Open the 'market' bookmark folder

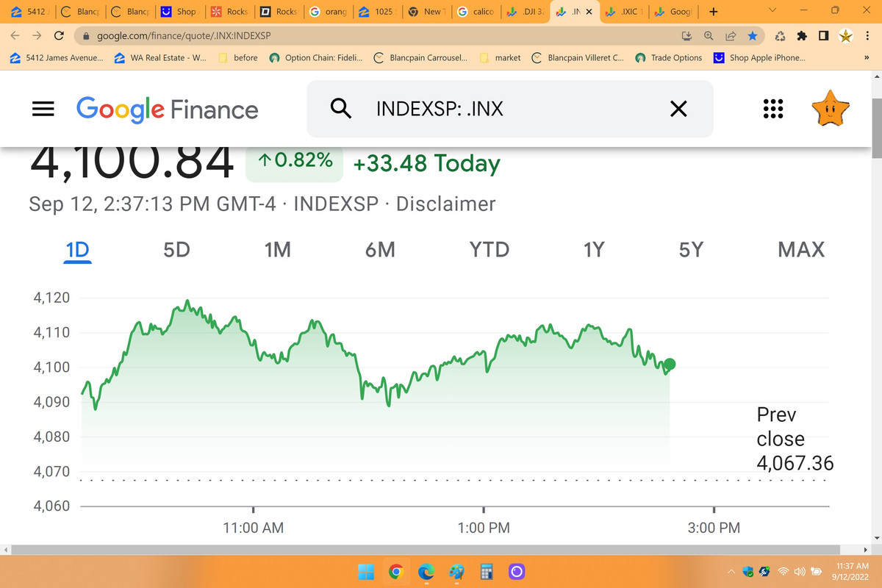(499, 57)
